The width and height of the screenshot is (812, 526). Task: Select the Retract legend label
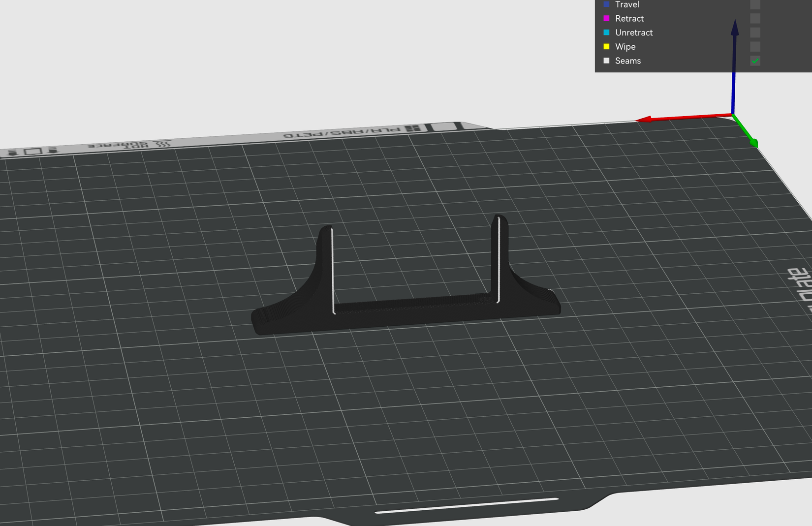point(629,18)
